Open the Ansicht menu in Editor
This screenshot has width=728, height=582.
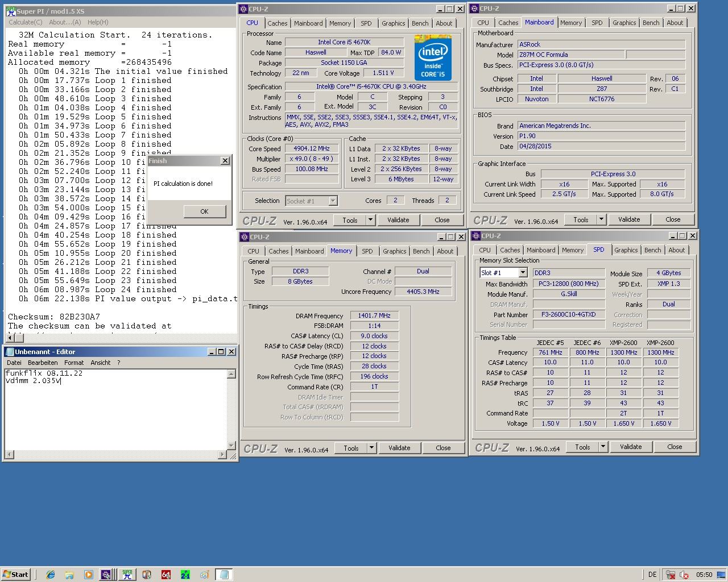[x=101, y=363]
